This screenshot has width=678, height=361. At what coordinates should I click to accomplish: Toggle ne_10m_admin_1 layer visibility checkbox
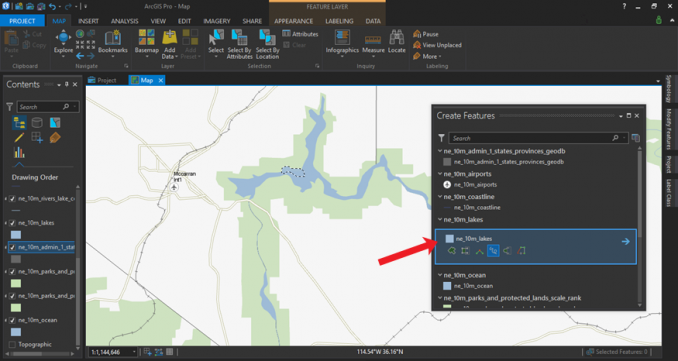(x=13, y=247)
